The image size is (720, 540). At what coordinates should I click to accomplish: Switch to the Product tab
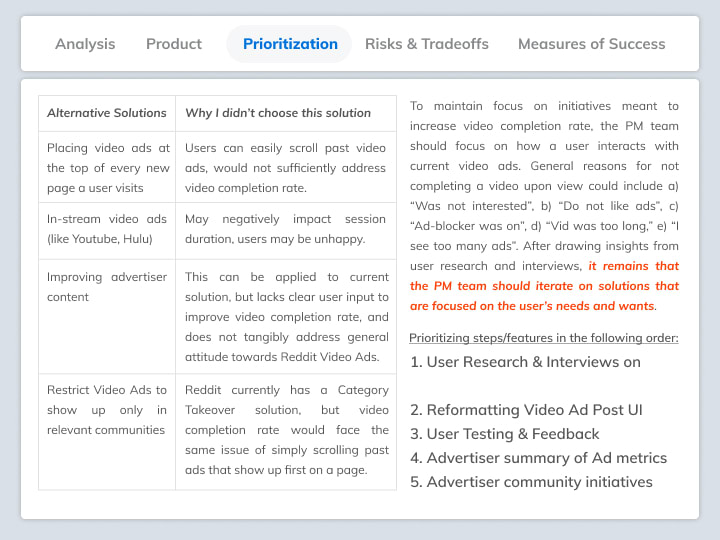pyautogui.click(x=174, y=44)
